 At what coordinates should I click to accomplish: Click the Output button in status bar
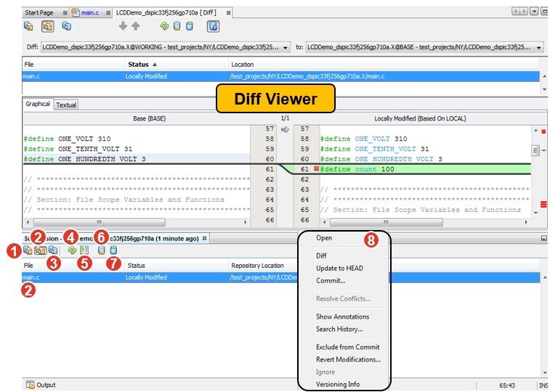tap(41, 385)
